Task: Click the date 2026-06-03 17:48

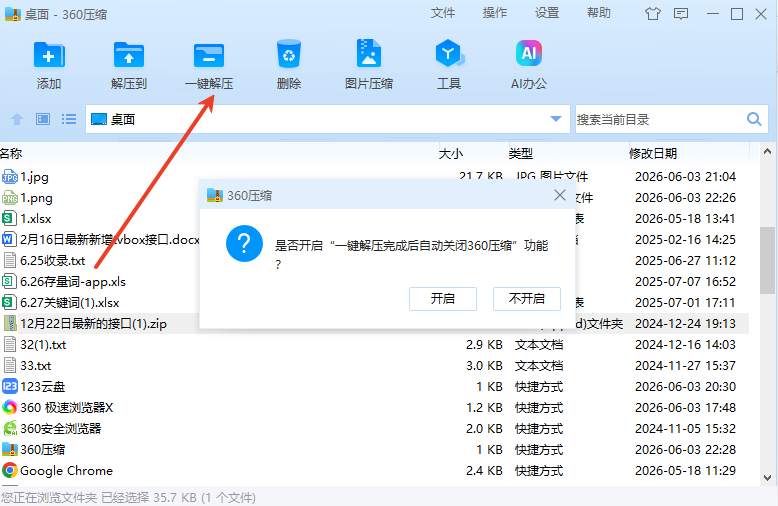Action: click(685, 407)
